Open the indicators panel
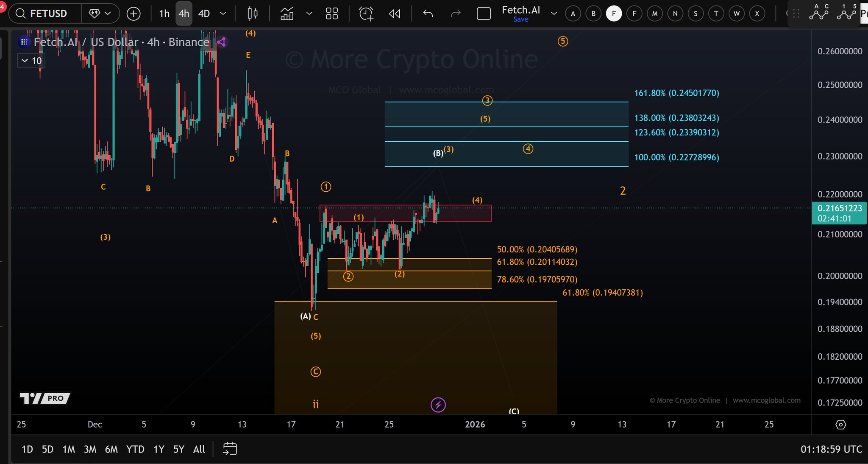Image resolution: width=868 pixels, height=464 pixels. click(x=287, y=14)
